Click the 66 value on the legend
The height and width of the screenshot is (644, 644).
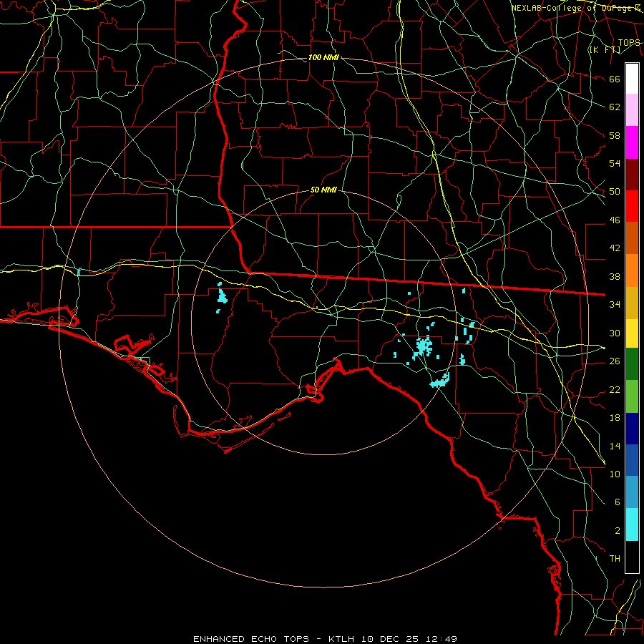coord(615,79)
